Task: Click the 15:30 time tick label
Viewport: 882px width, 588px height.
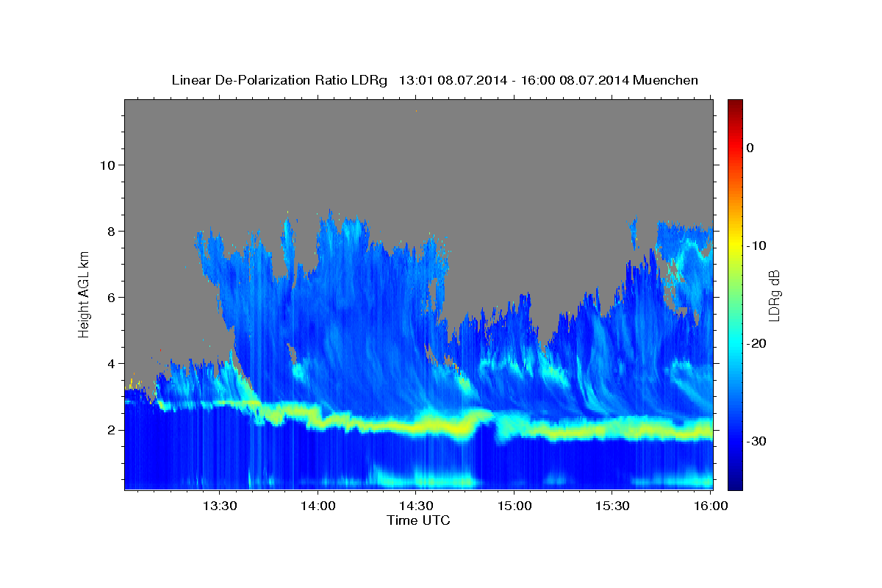Action: pyautogui.click(x=612, y=506)
